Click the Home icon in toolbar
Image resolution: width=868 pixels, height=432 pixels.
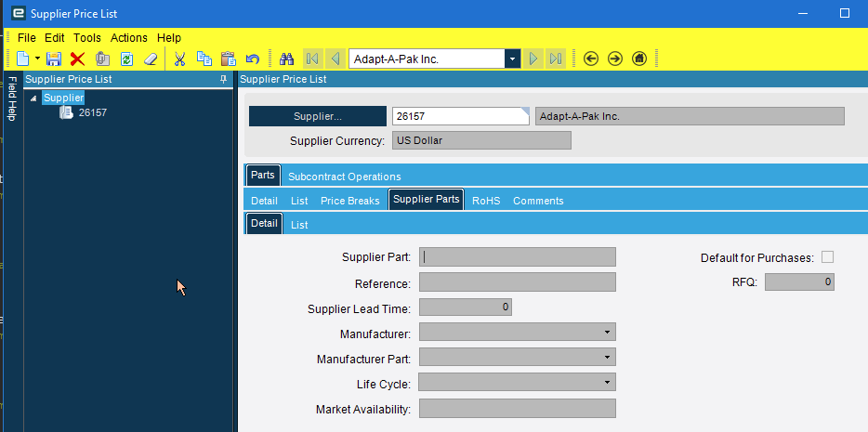click(x=638, y=59)
